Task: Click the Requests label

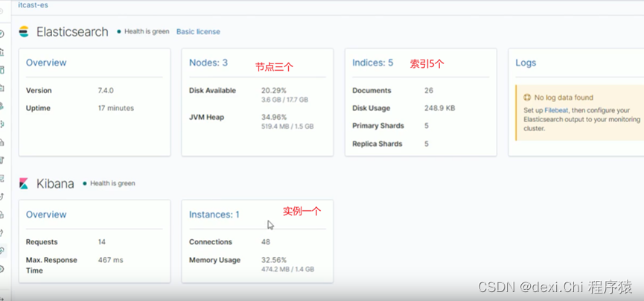Action: [42, 242]
